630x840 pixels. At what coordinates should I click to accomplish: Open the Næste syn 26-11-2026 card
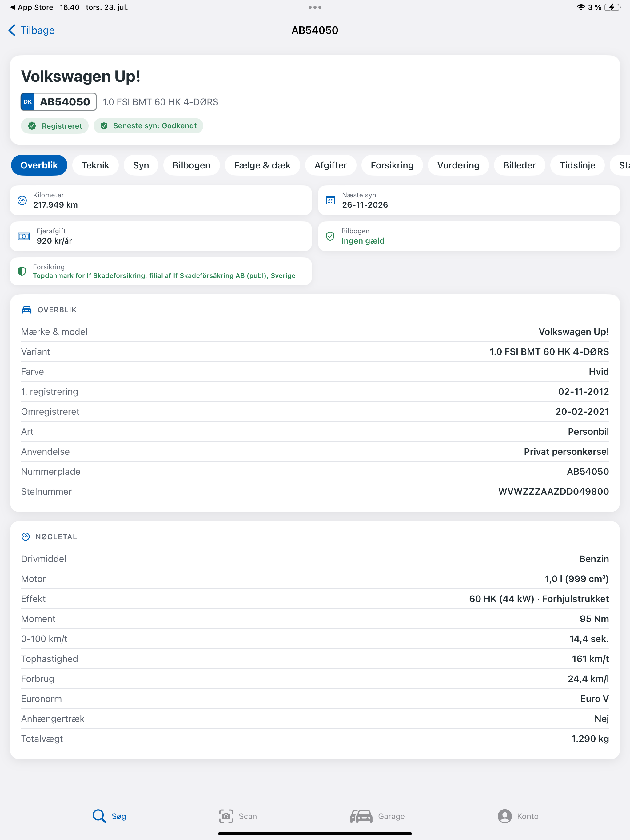[x=469, y=200]
